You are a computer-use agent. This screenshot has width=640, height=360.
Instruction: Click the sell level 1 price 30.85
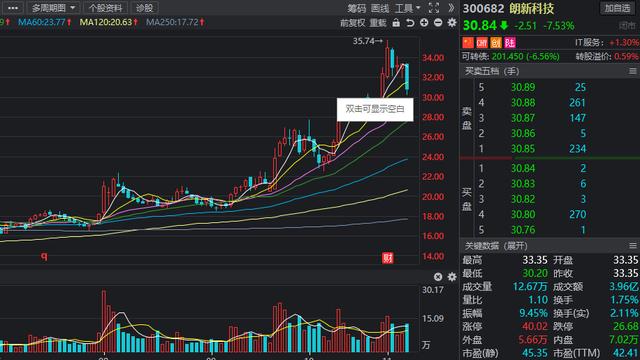pyautogui.click(x=523, y=149)
